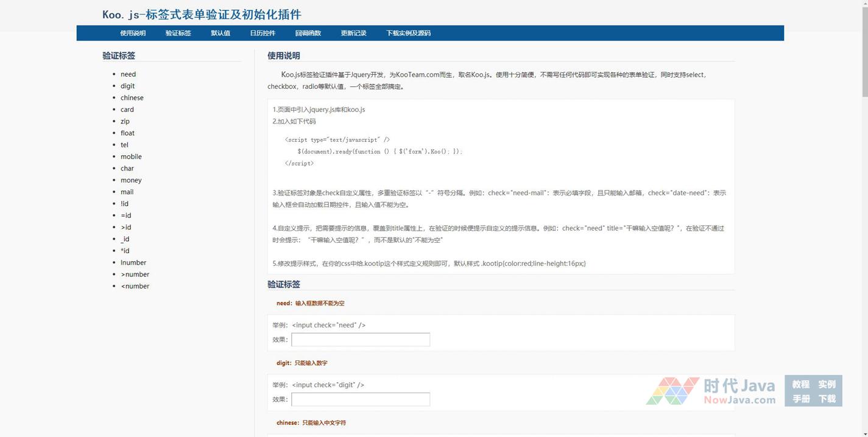The height and width of the screenshot is (437, 868).
Task: Focus the 'need' example input field
Action: point(361,340)
